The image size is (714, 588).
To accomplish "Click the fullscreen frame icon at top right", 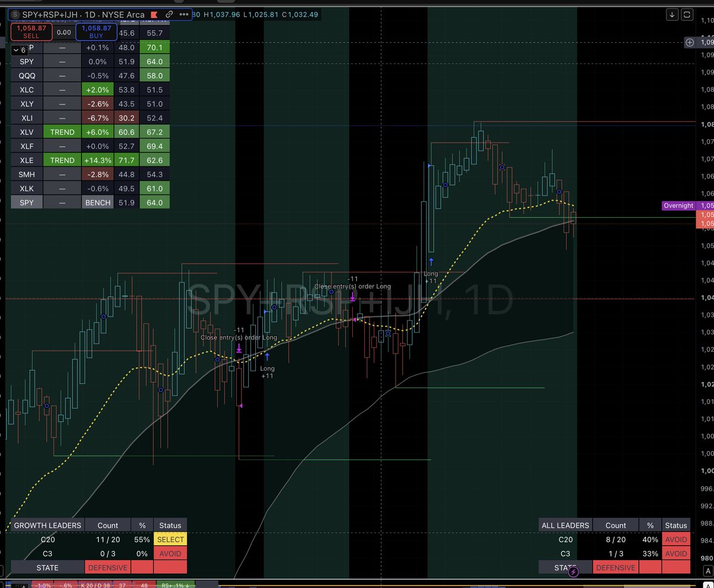I will point(687,14).
